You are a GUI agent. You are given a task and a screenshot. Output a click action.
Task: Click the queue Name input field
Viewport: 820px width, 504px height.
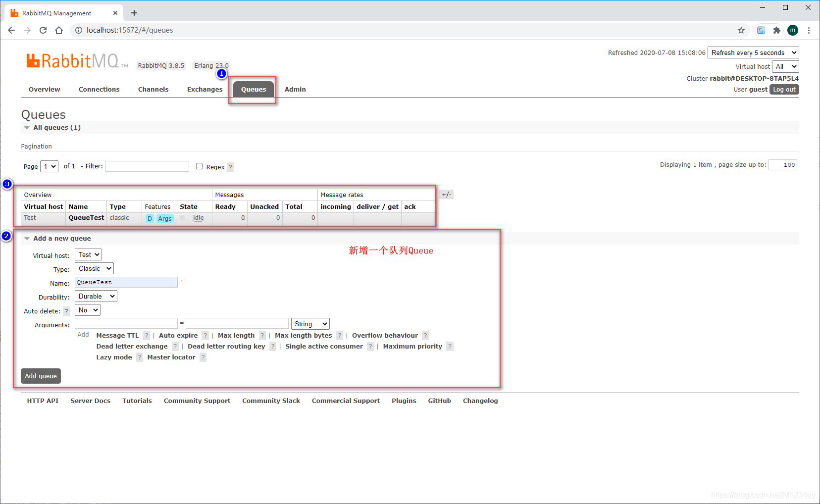(x=126, y=282)
